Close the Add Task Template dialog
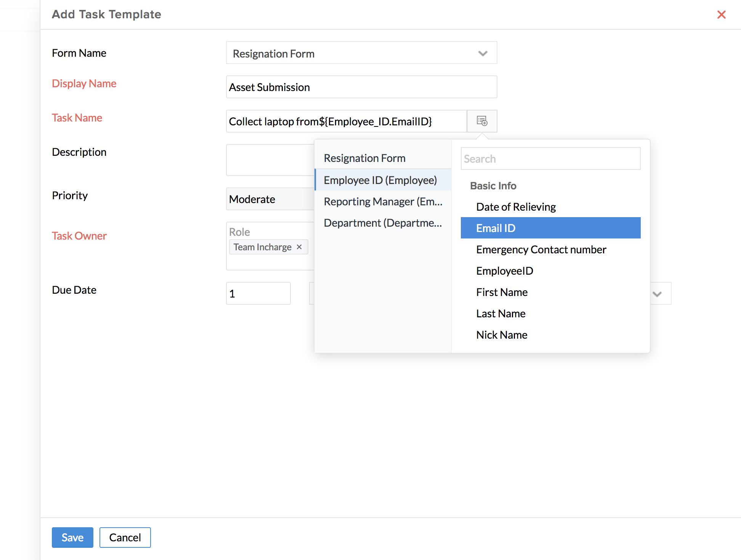Screen dimensions: 741x560 (721, 14)
